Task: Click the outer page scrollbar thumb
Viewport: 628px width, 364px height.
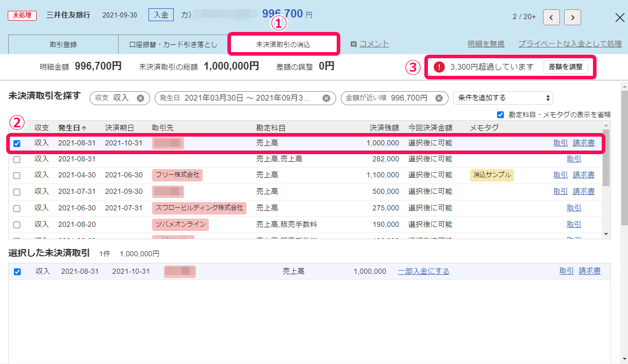Action: (x=624, y=157)
